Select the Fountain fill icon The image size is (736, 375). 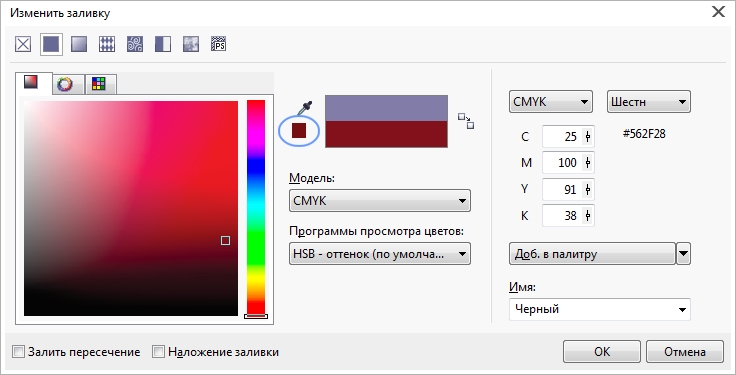point(79,45)
